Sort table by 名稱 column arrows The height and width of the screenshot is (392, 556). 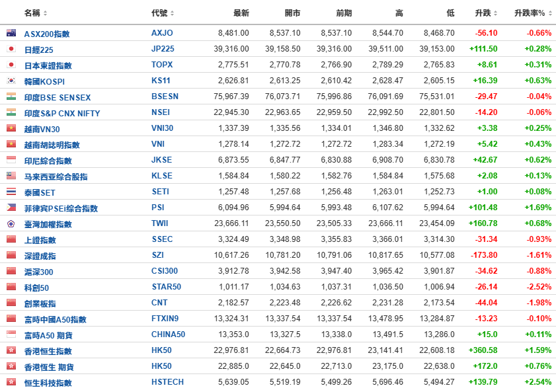pos(45,13)
